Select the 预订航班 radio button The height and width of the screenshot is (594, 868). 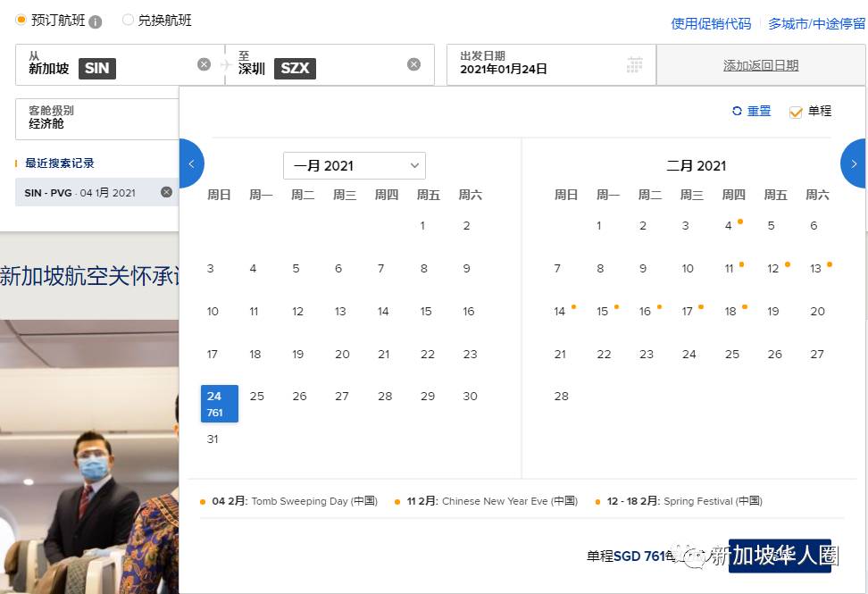point(21,20)
